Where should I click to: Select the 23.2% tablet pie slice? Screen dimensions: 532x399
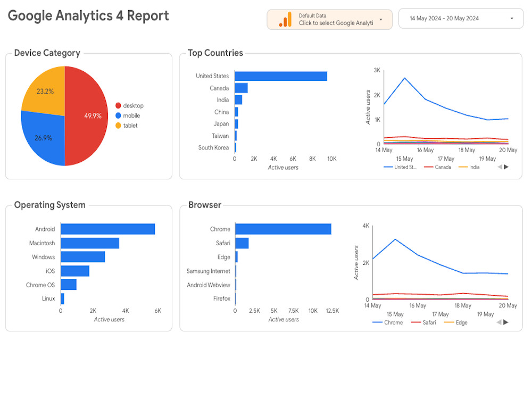[x=46, y=91]
